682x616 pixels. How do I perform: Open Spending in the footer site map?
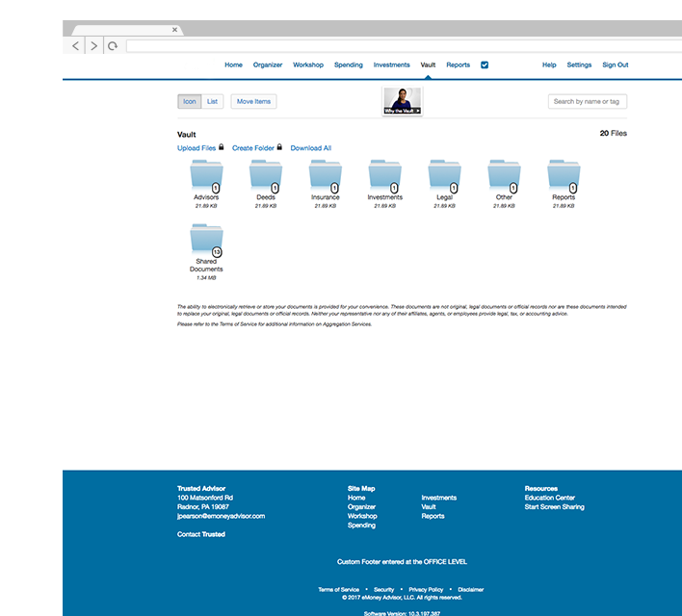point(361,526)
